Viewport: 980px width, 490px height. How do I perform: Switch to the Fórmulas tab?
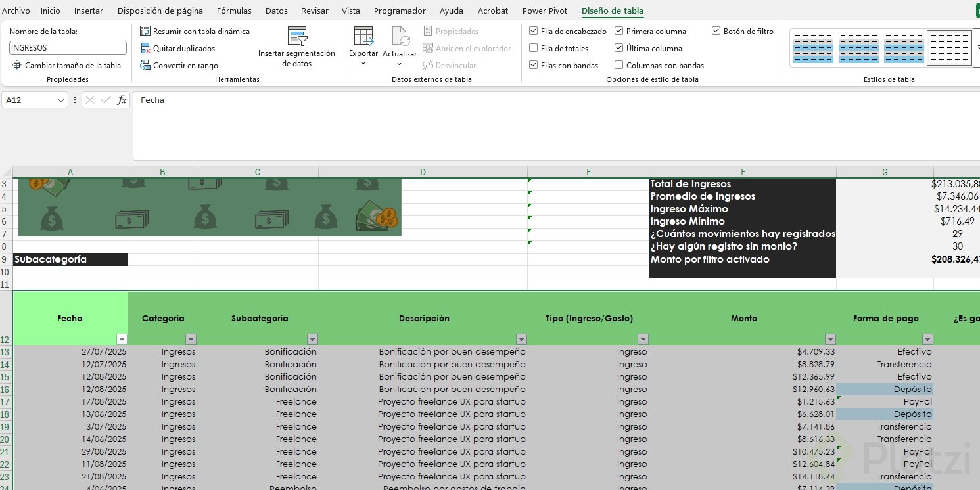coord(234,11)
